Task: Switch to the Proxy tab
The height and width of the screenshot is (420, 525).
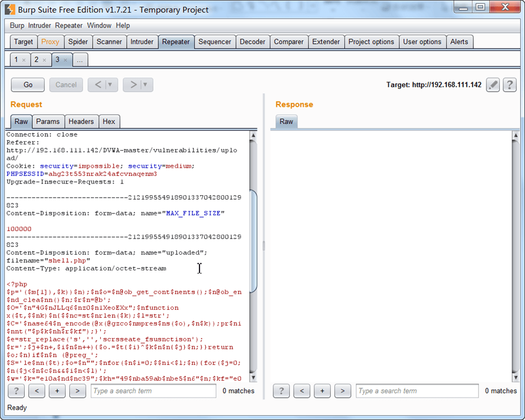Action: (x=50, y=42)
